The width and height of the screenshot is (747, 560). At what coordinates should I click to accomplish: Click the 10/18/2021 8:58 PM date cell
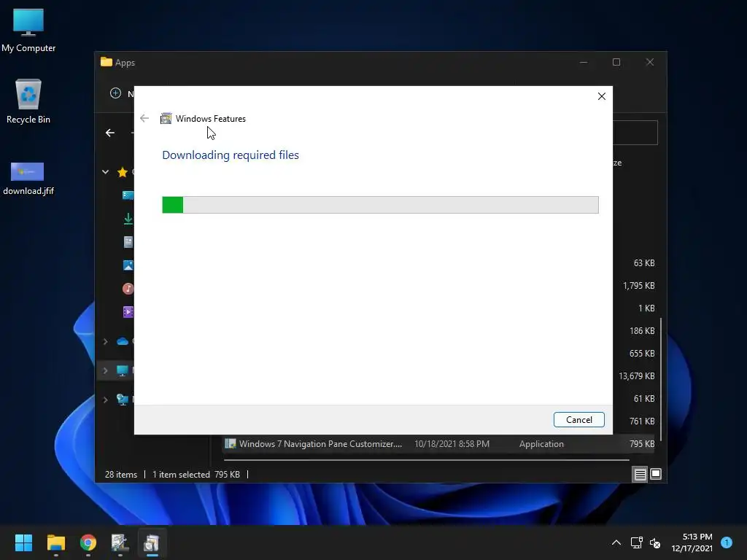coord(452,444)
